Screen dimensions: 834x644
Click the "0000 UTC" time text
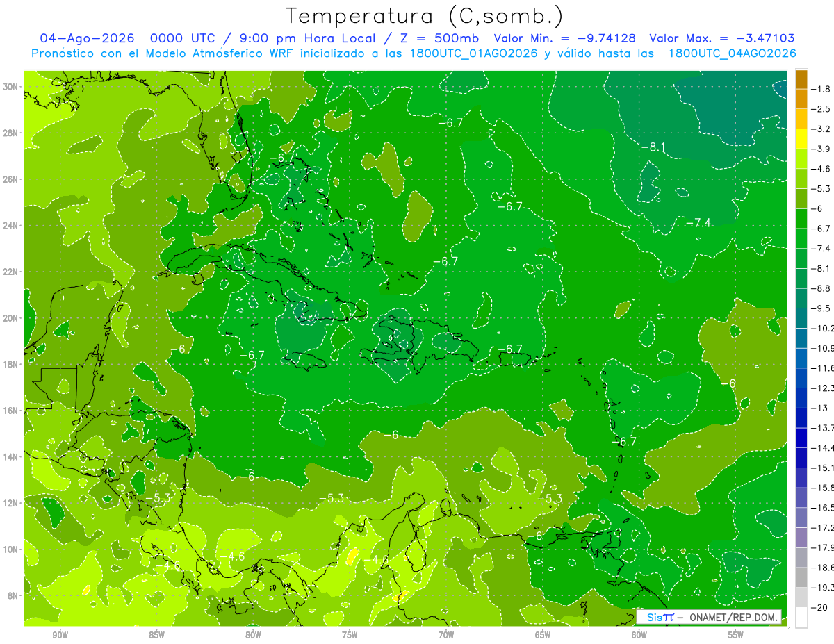pyautogui.click(x=181, y=39)
